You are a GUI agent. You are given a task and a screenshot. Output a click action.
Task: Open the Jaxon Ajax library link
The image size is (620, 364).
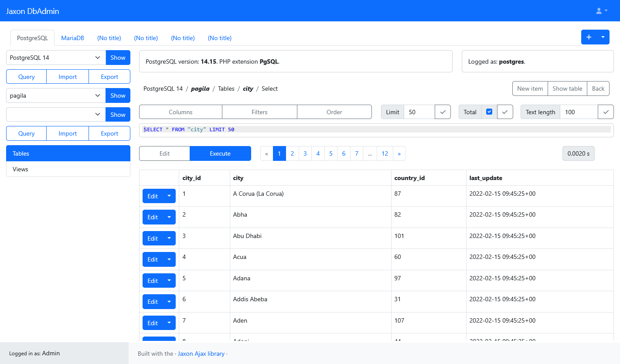pyautogui.click(x=201, y=354)
